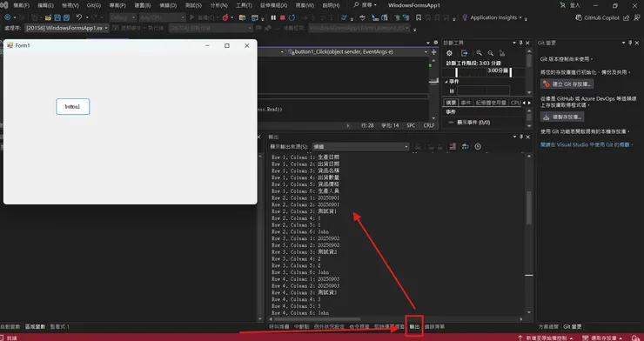Open the 編輯(E) menu
644x341 pixels.
[x=45, y=5]
